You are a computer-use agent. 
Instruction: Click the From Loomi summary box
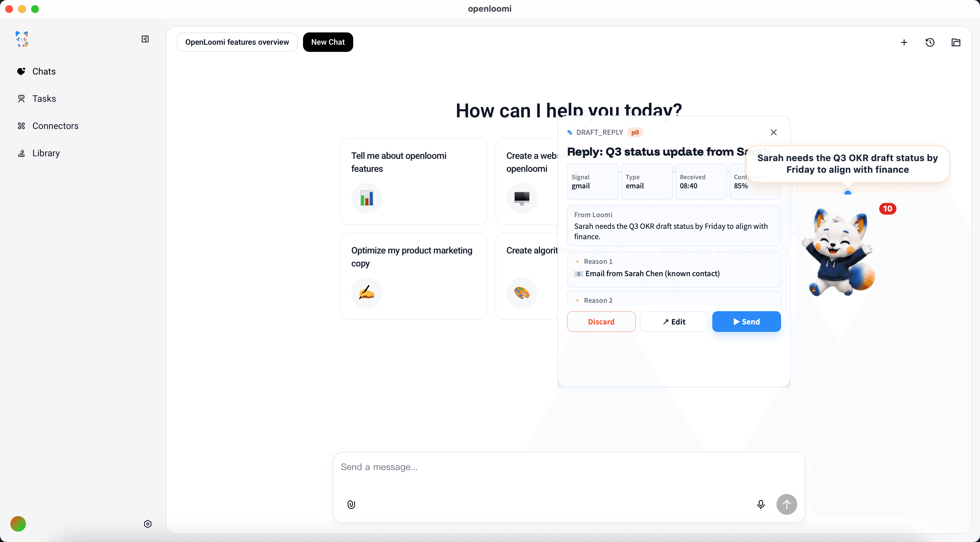click(x=674, y=226)
